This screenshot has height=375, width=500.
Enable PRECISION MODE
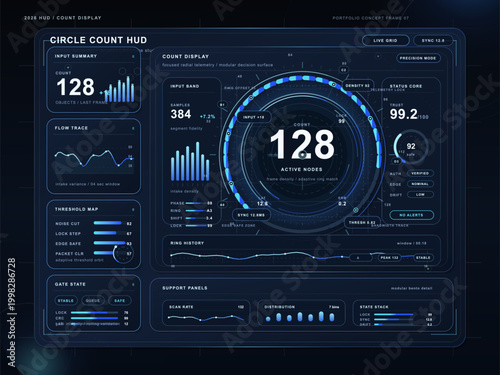418,58
